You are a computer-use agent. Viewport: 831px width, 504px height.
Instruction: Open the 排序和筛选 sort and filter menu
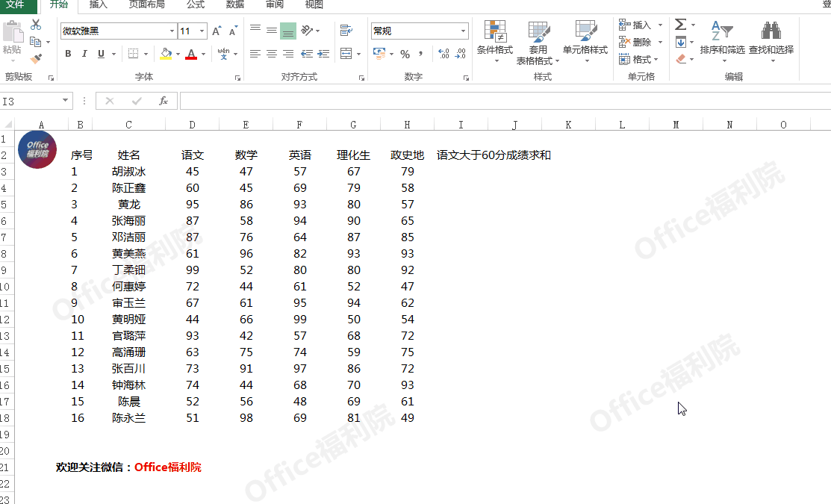click(722, 42)
